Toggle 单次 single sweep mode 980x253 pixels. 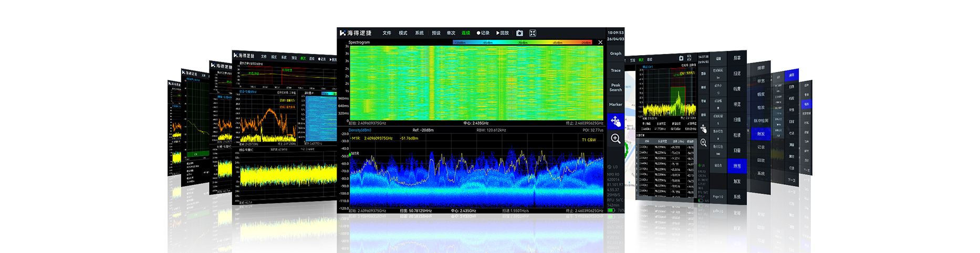coord(451,33)
